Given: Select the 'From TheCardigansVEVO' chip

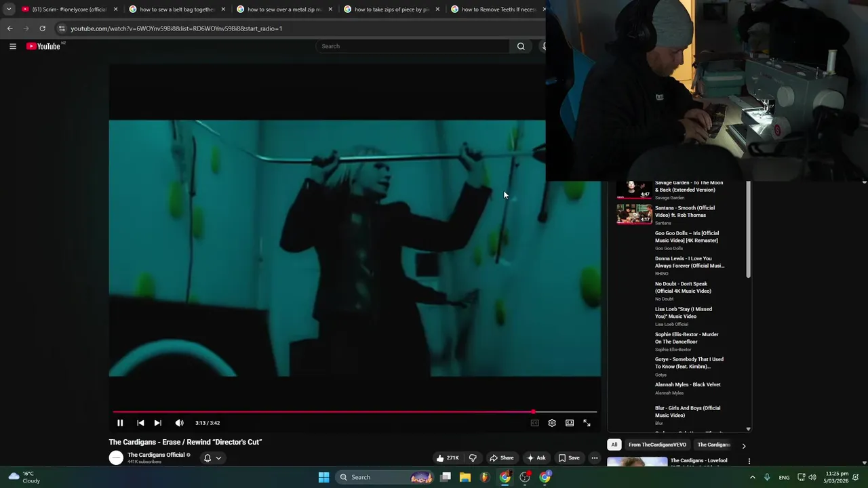Looking at the screenshot, I should [657, 445].
